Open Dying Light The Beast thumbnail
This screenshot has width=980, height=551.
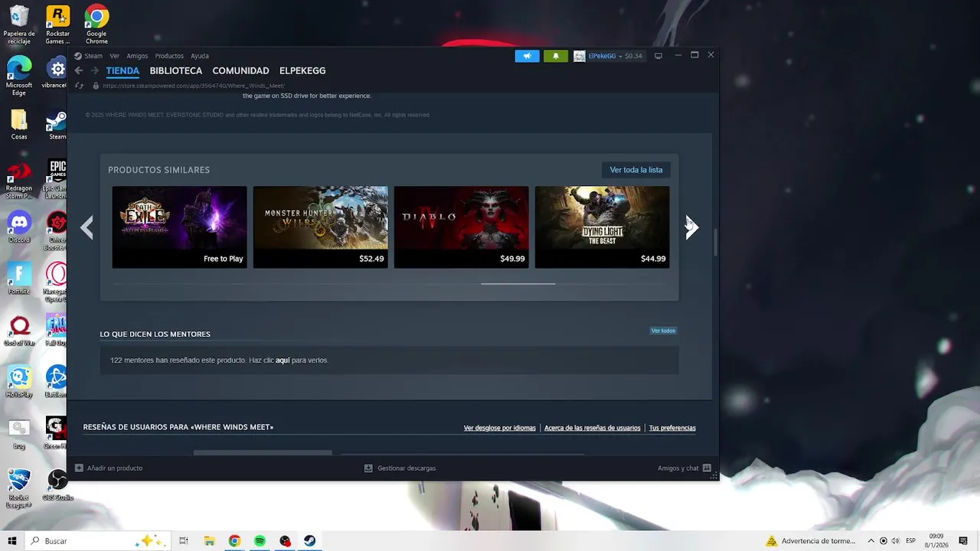point(603,227)
